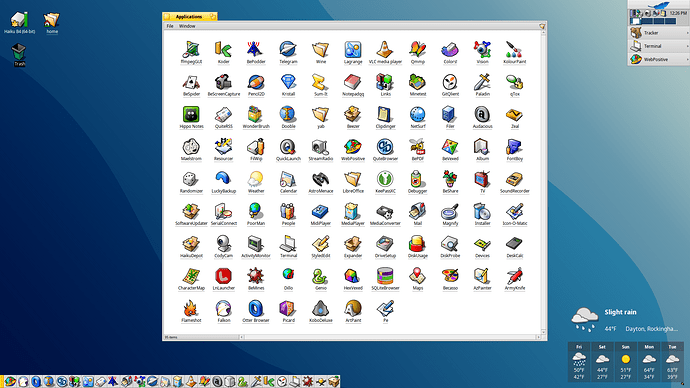The height and width of the screenshot is (388, 690).
Task: Click the right scroll arrow at window bottom
Action: pyautogui.click(x=538, y=337)
